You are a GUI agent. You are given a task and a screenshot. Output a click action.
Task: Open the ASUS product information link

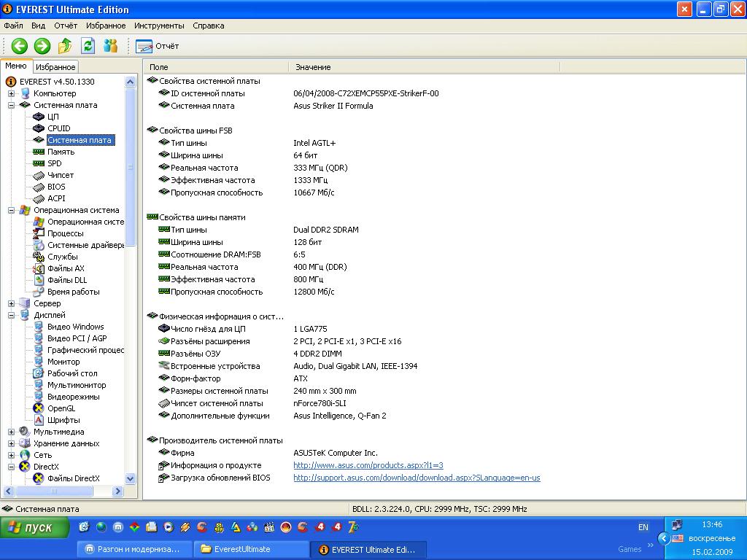(368, 465)
